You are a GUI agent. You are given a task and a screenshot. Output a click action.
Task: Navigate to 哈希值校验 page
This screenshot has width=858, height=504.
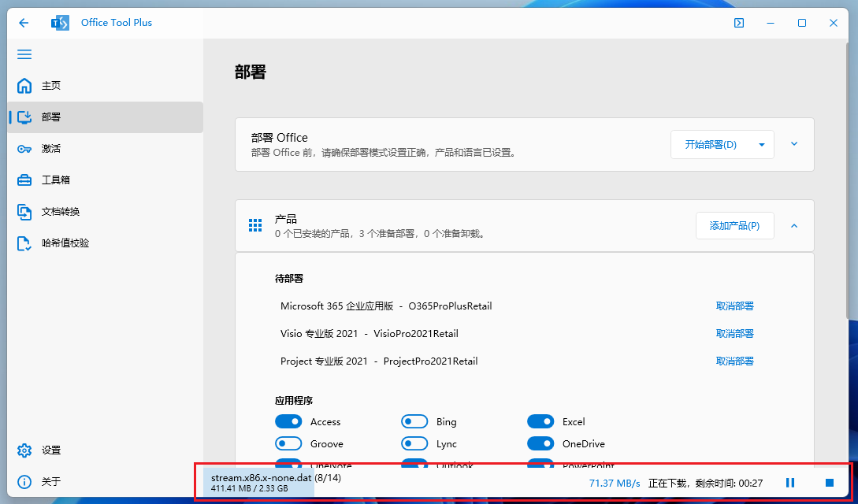click(105, 243)
